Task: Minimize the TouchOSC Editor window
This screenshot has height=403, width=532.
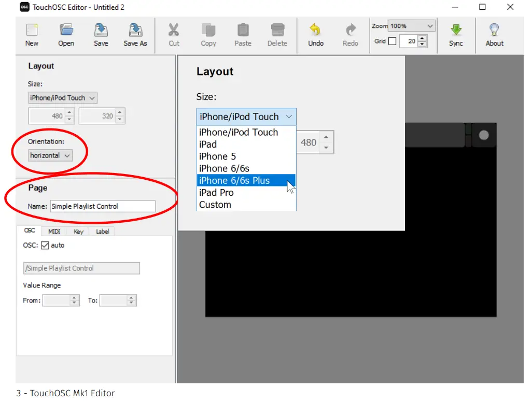Action: coord(455,7)
